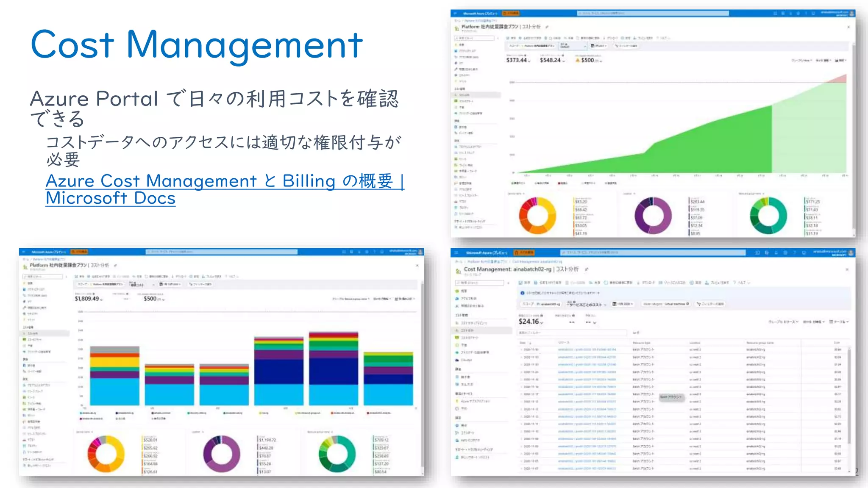868x488 pixels.
Task: Click the $500 budget warning icon, top-right screenshot
Action: click(577, 61)
